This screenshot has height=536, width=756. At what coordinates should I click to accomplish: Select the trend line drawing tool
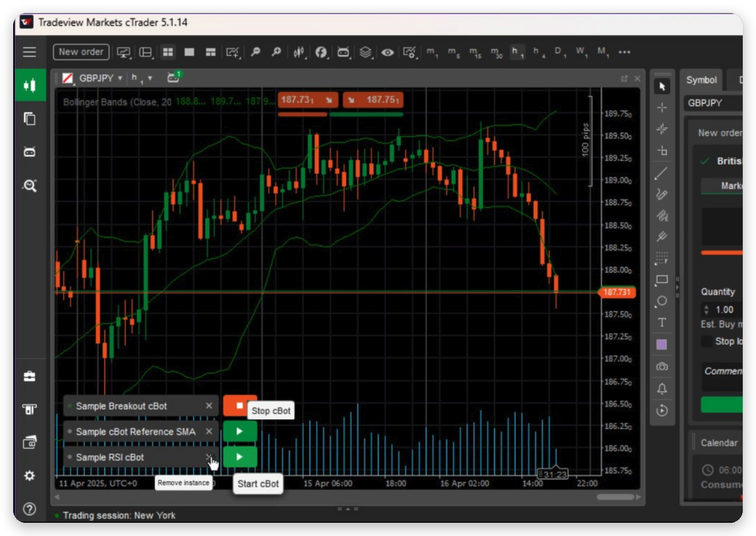[x=662, y=173]
